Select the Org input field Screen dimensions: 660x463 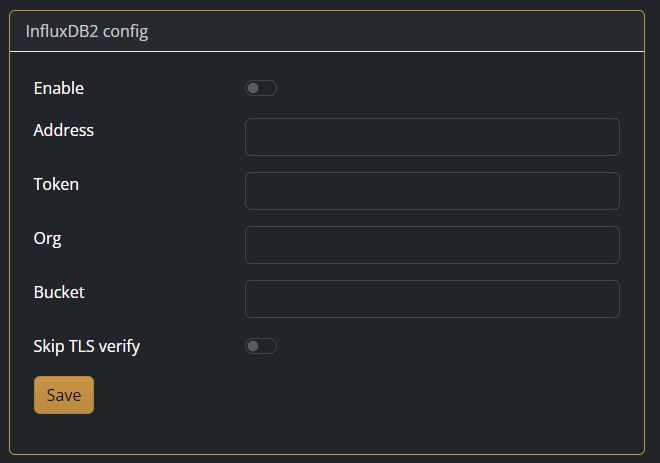point(432,245)
